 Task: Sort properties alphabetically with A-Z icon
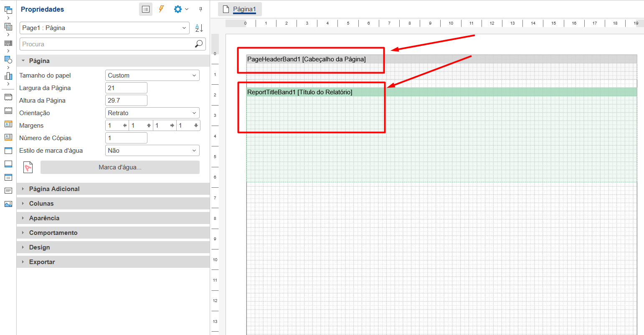(199, 28)
